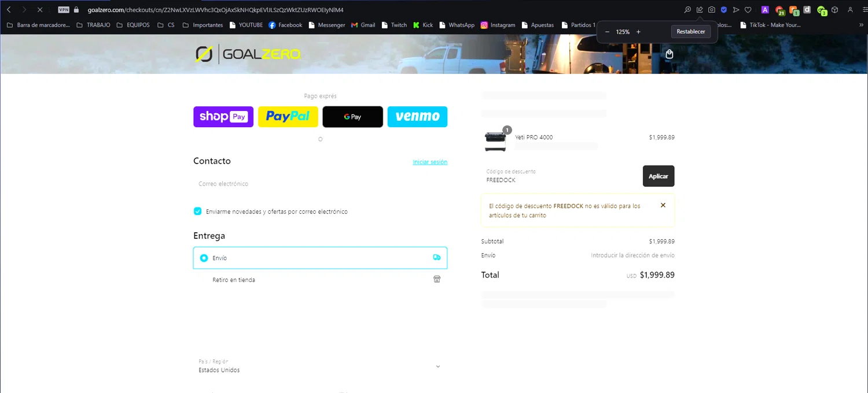Click the Yeti PRO 4000 product name

click(x=534, y=138)
